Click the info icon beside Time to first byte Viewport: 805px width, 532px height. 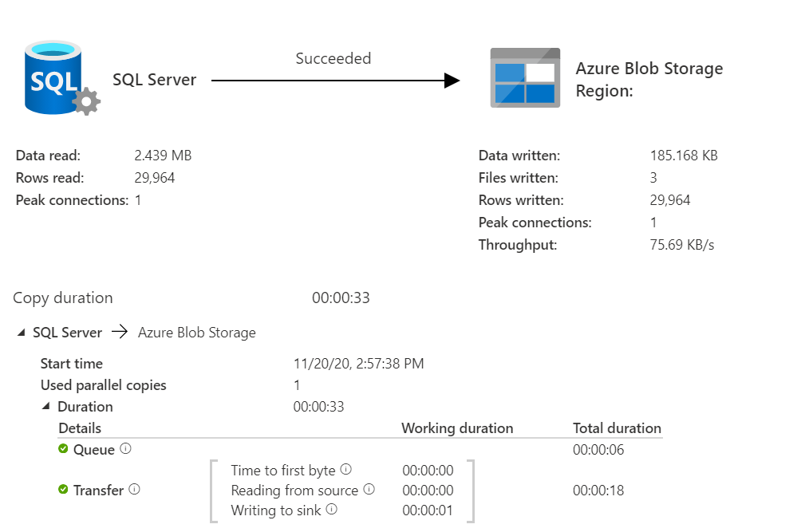[x=346, y=470]
